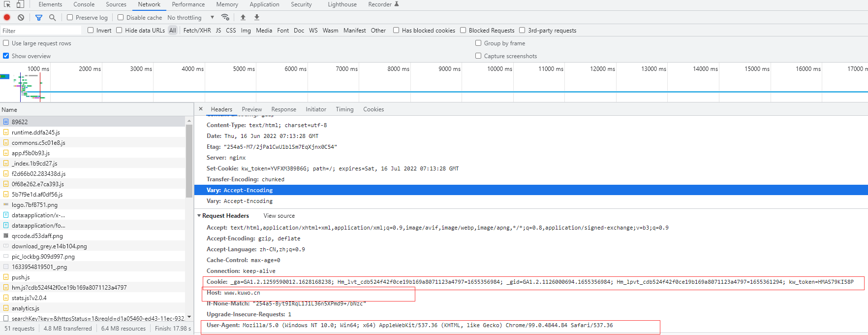This screenshot has height=335, width=868.
Task: Filter requests by Fetch/XHR
Action: coord(197,31)
